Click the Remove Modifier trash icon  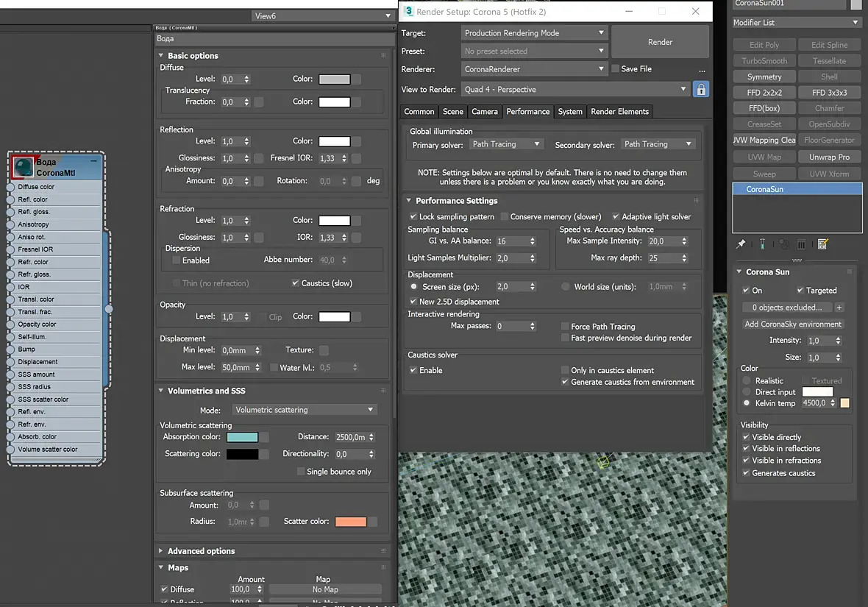tap(802, 244)
